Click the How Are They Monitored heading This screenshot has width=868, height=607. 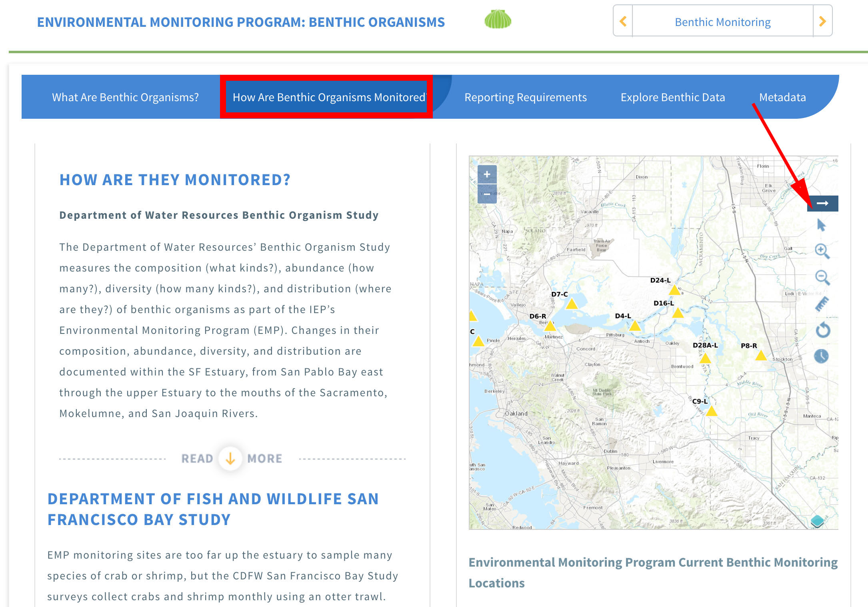click(x=175, y=180)
